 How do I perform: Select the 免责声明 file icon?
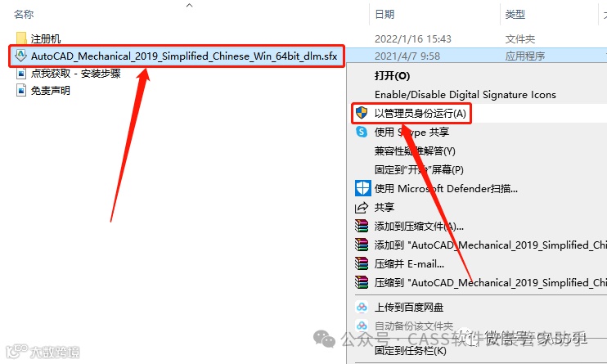click(21, 90)
